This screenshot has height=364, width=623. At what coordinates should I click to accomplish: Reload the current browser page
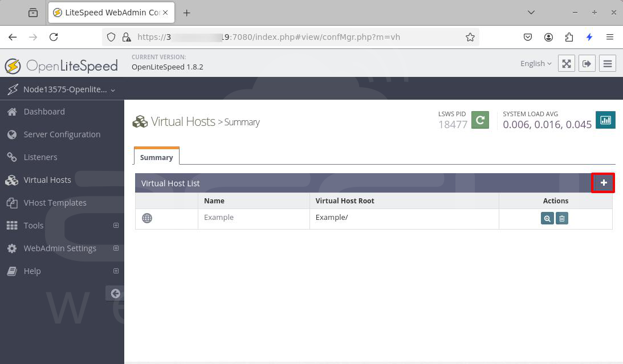coord(54,37)
